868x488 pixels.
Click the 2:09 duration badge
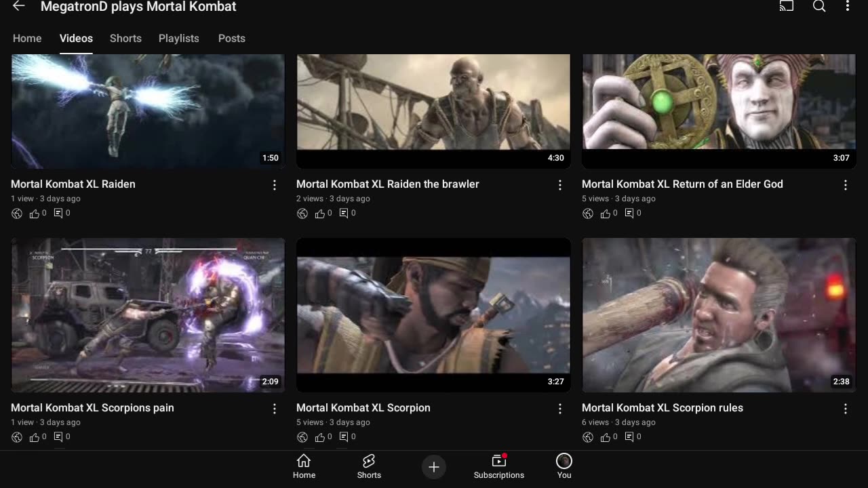click(x=271, y=382)
